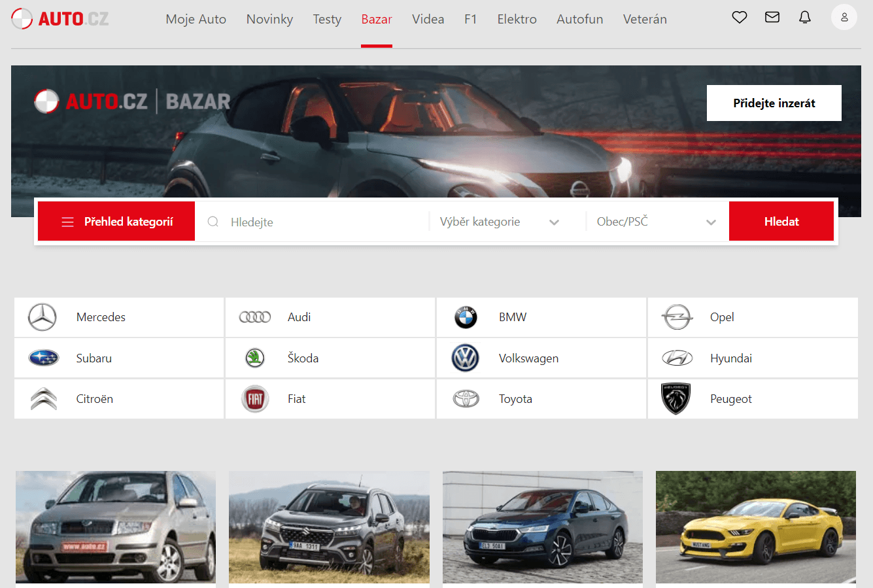Click the Peugeot lion shield logo
The image size is (873, 588).
676,398
